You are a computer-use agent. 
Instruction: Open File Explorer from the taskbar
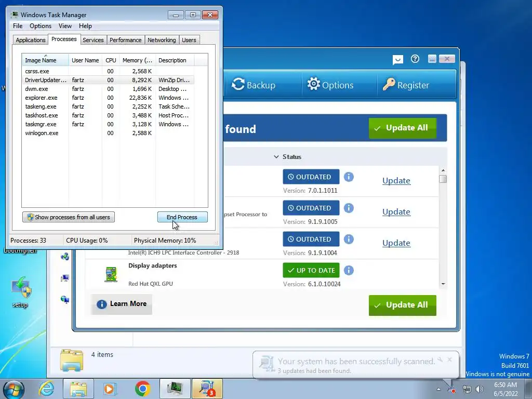(78, 389)
